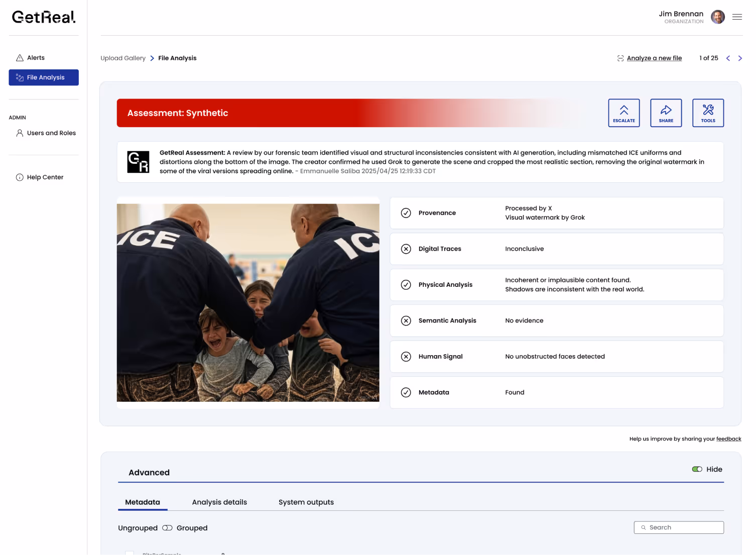Open the Provenance result row
Viewport: 756px width, 555px height.
(557, 213)
